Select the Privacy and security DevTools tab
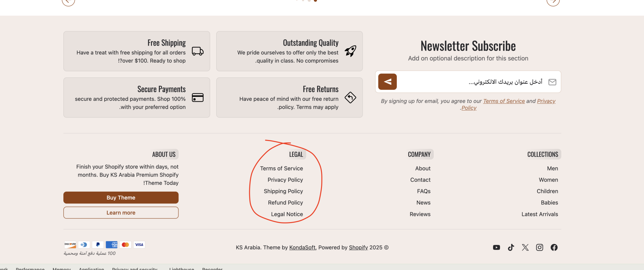 (135, 268)
